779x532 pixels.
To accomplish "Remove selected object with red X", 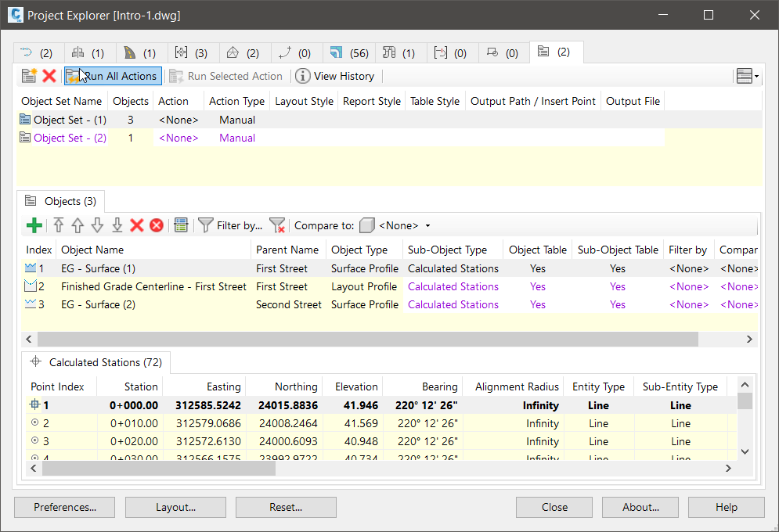I will click(x=136, y=225).
